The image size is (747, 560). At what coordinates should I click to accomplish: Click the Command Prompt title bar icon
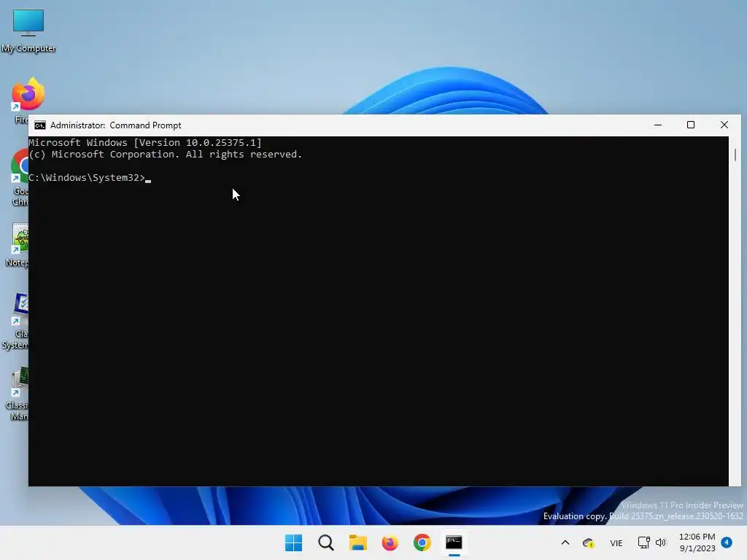coord(40,125)
